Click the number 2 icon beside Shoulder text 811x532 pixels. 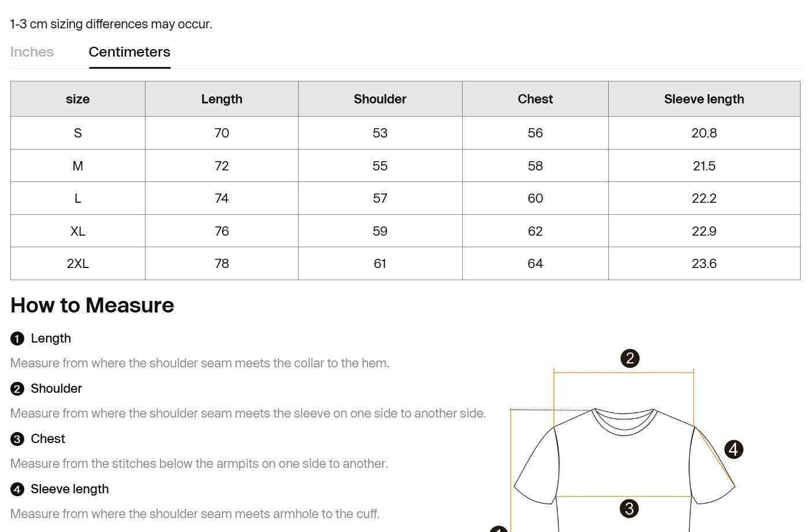(17, 389)
